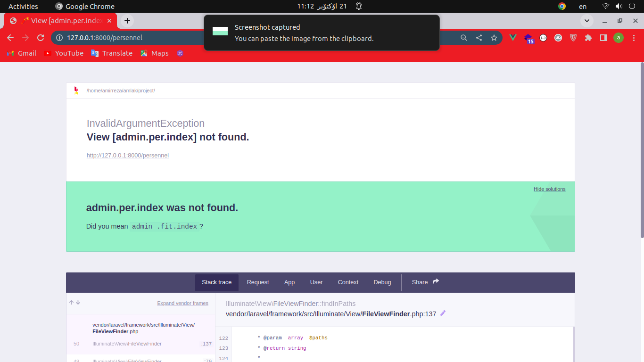This screenshot has width=644, height=362.
Task: Open site information icon in the address bar
Action: coord(59,38)
